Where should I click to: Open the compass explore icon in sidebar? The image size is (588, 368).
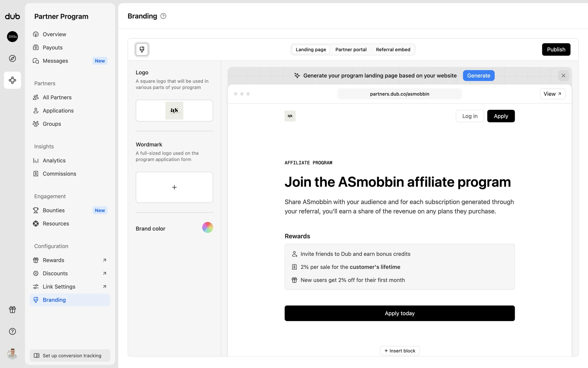(12, 58)
